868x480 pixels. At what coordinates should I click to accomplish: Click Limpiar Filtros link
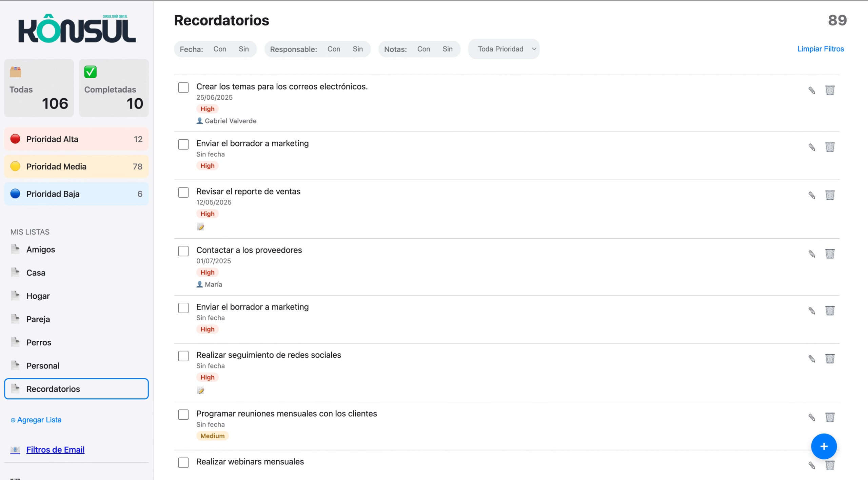821,49
